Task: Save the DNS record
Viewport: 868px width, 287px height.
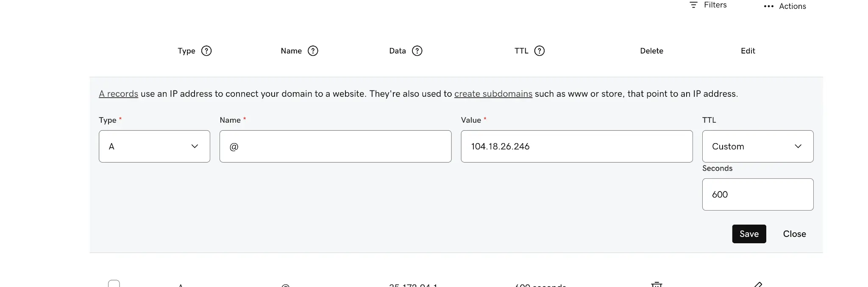Action: coord(749,234)
